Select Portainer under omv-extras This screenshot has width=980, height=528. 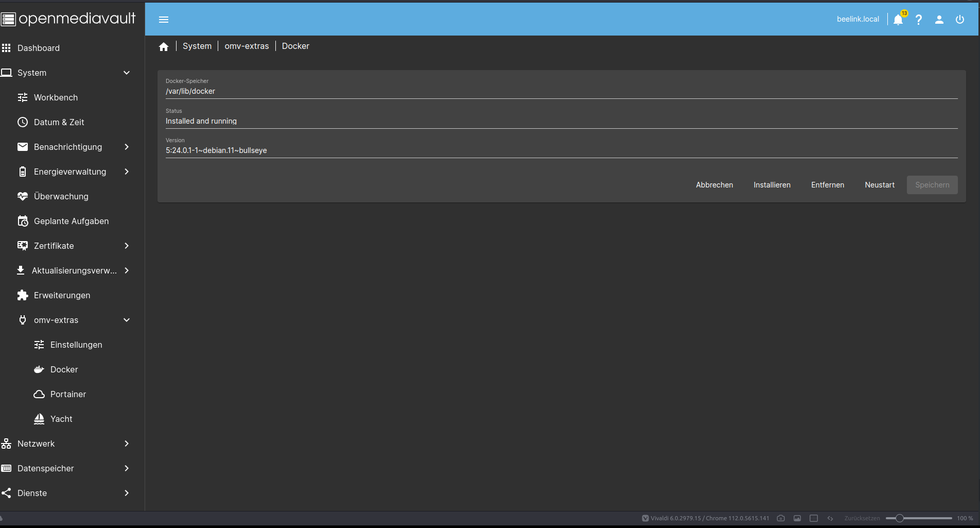click(72, 394)
